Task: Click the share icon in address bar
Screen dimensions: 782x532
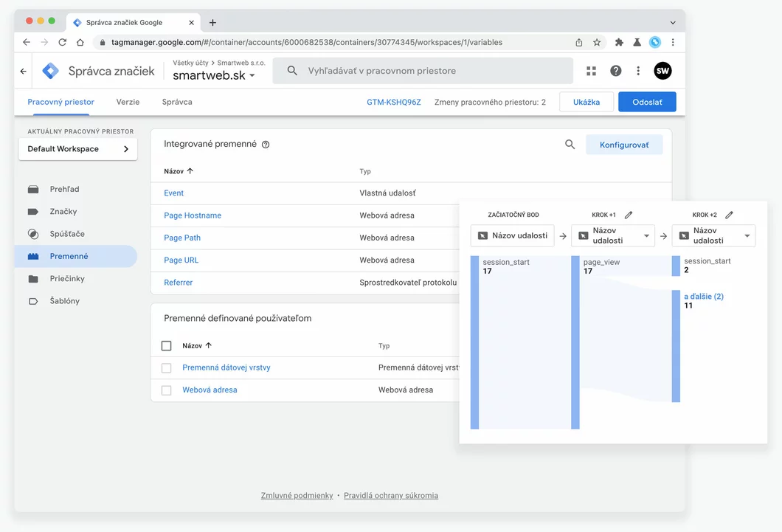Action: (x=579, y=42)
